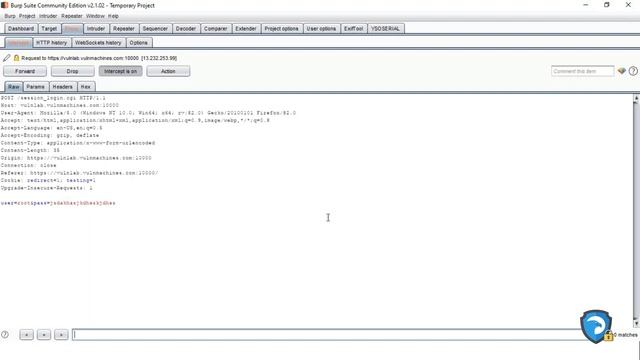Open the Proxy tab

[x=73, y=29]
